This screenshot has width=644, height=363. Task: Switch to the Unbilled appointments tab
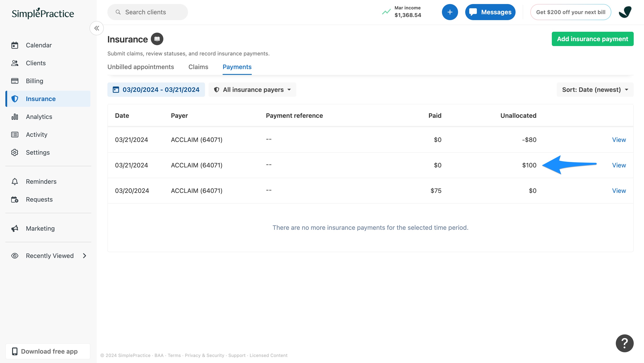(141, 67)
